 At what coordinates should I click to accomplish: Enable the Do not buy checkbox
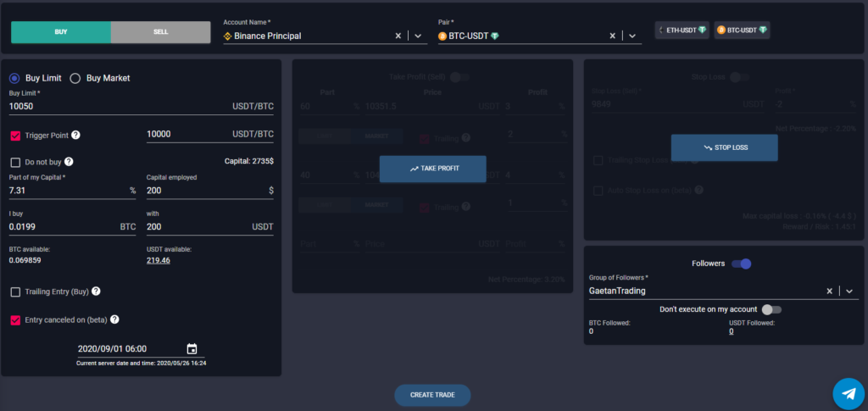(15, 163)
